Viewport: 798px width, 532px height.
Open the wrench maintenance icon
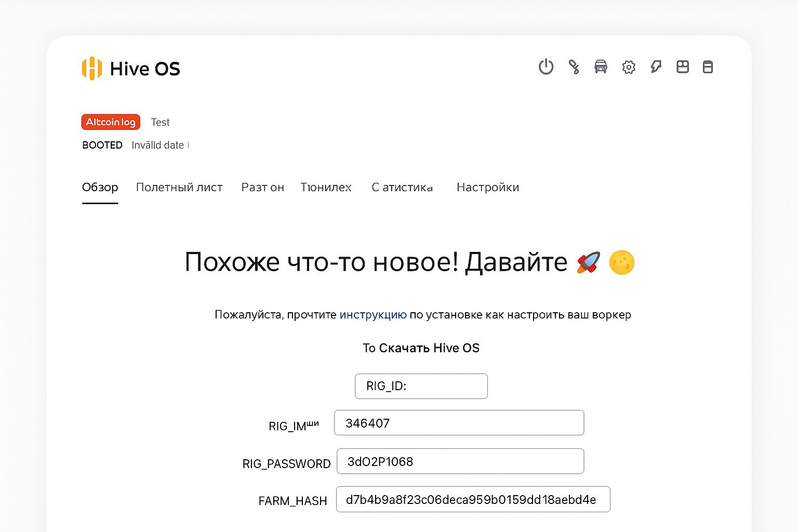tap(574, 67)
